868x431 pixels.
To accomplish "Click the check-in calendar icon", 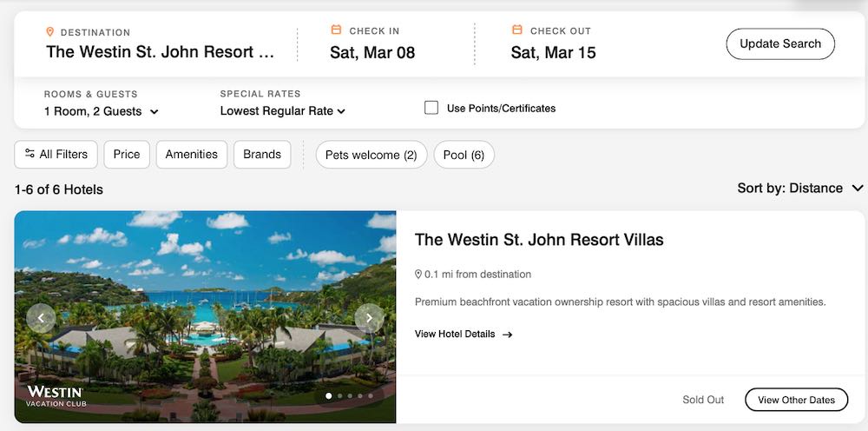I will tap(337, 30).
